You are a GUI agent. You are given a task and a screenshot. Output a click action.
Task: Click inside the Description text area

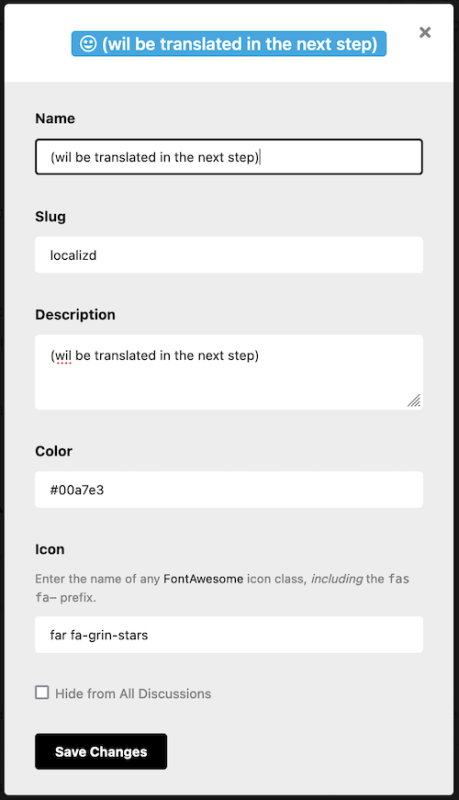(x=229, y=372)
